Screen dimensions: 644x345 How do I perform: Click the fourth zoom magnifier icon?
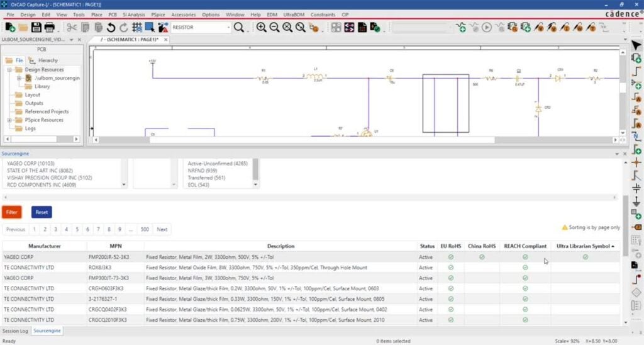click(x=301, y=28)
